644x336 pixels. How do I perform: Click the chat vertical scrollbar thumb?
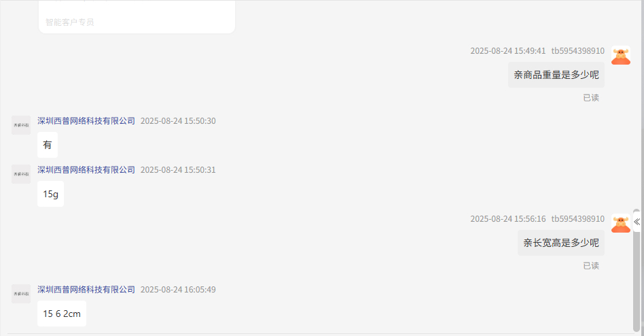tap(637, 271)
